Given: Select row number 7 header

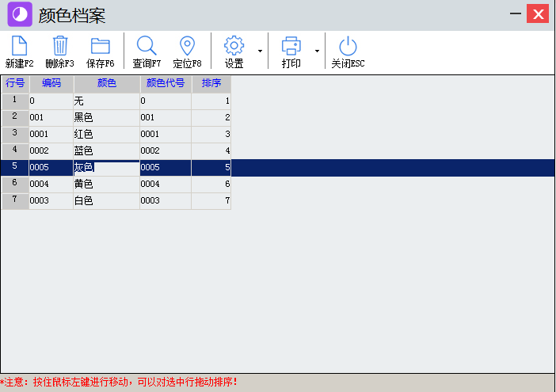Looking at the screenshot, I should 14,201.
